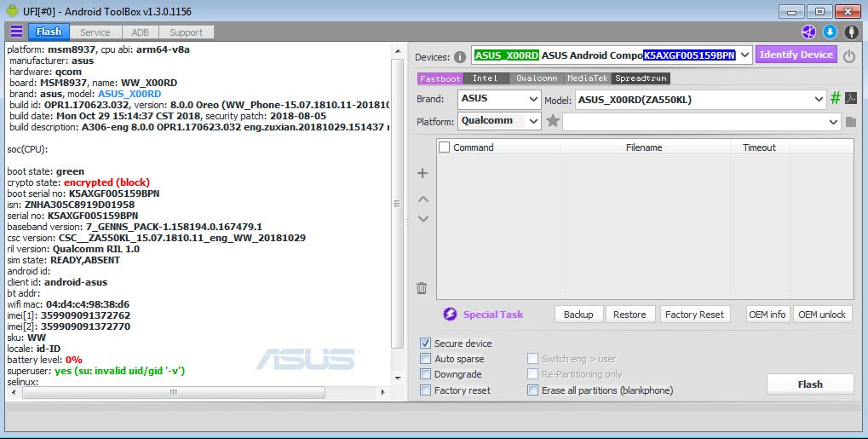Open the Platform Qualcomm dropdown
This screenshot has height=439, width=868.
[x=533, y=121]
